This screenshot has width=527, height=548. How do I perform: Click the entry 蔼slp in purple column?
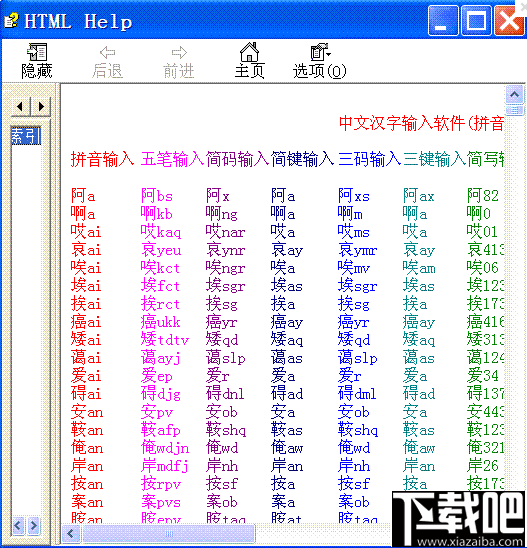225,358
